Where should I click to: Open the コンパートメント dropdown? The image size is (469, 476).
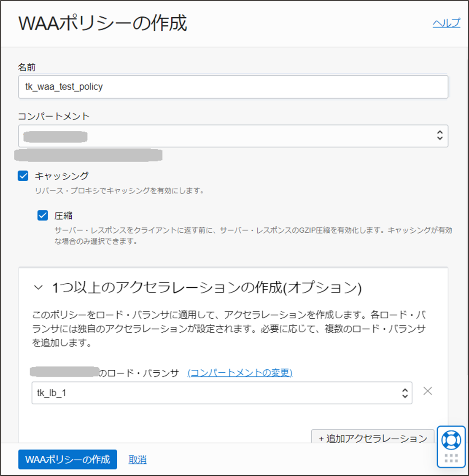232,136
